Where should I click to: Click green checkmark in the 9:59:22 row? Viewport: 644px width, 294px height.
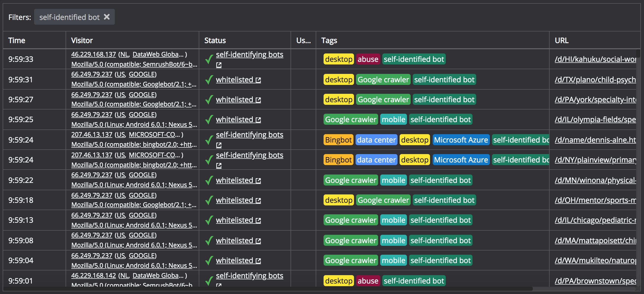point(209,180)
